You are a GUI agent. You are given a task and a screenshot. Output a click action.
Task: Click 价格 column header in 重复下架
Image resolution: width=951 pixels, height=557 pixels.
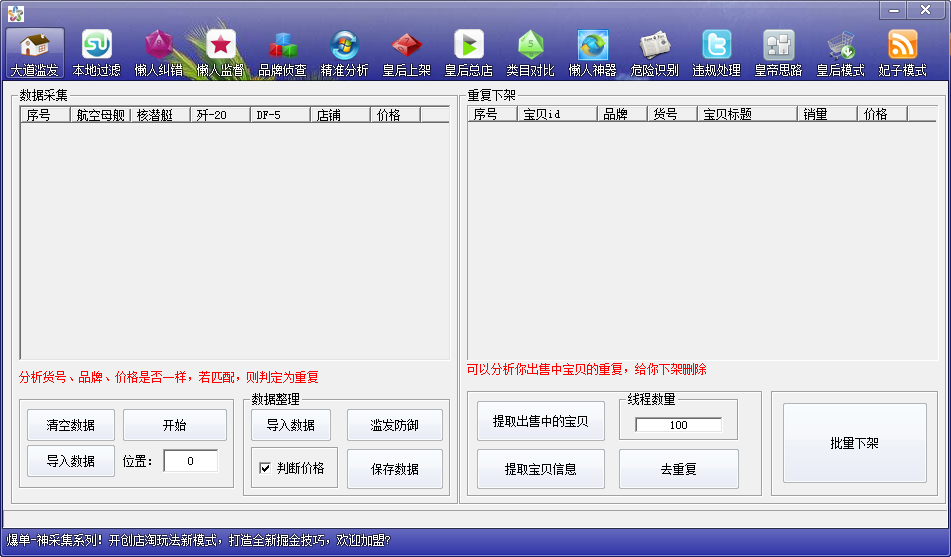click(x=882, y=113)
